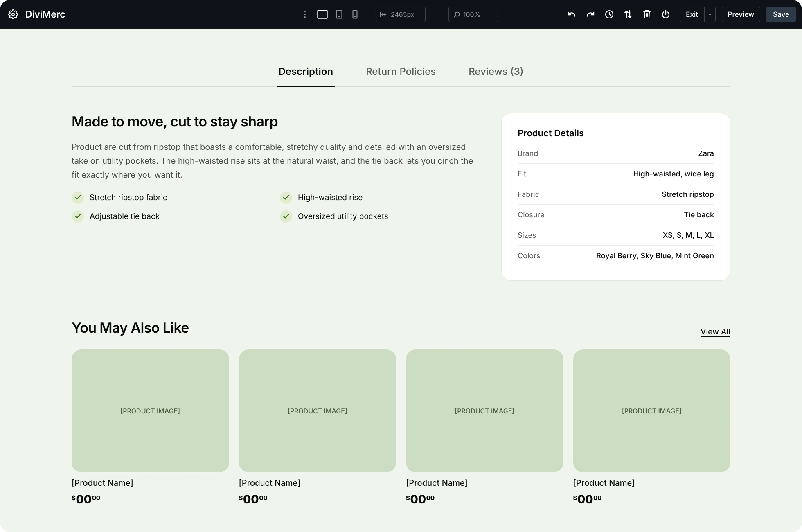Switch to the Return Policies tab
802x532 pixels.
pos(401,72)
